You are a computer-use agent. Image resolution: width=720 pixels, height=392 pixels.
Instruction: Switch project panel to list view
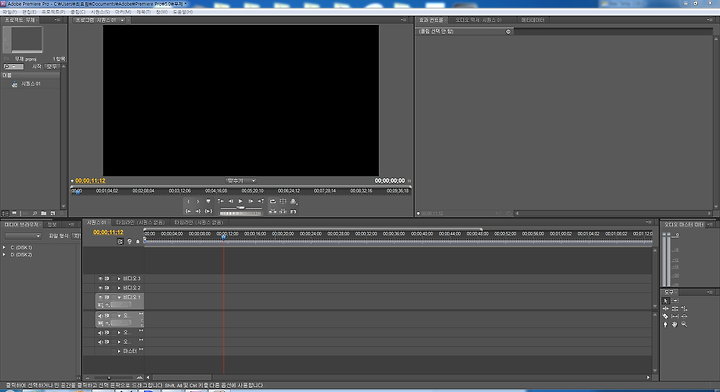(5, 213)
